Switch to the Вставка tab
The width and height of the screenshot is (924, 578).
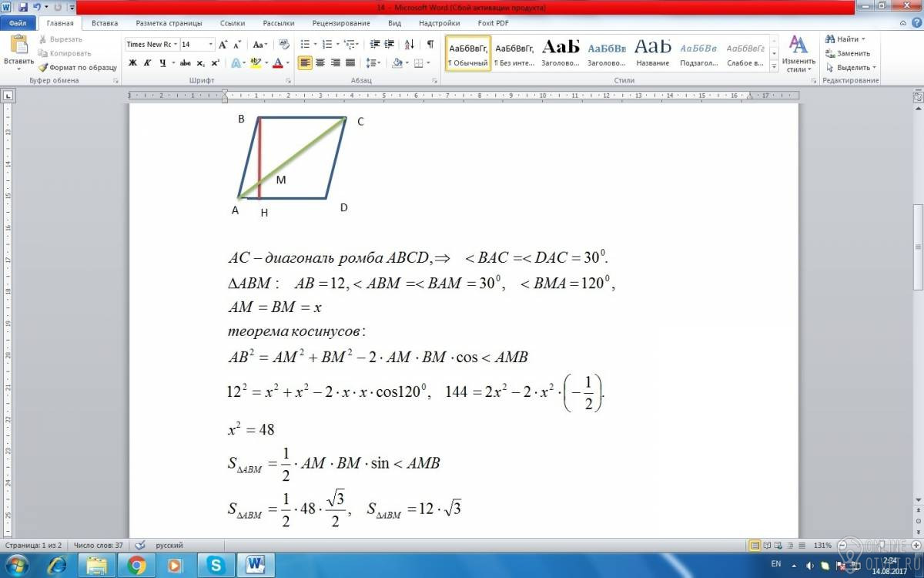pyautogui.click(x=105, y=23)
